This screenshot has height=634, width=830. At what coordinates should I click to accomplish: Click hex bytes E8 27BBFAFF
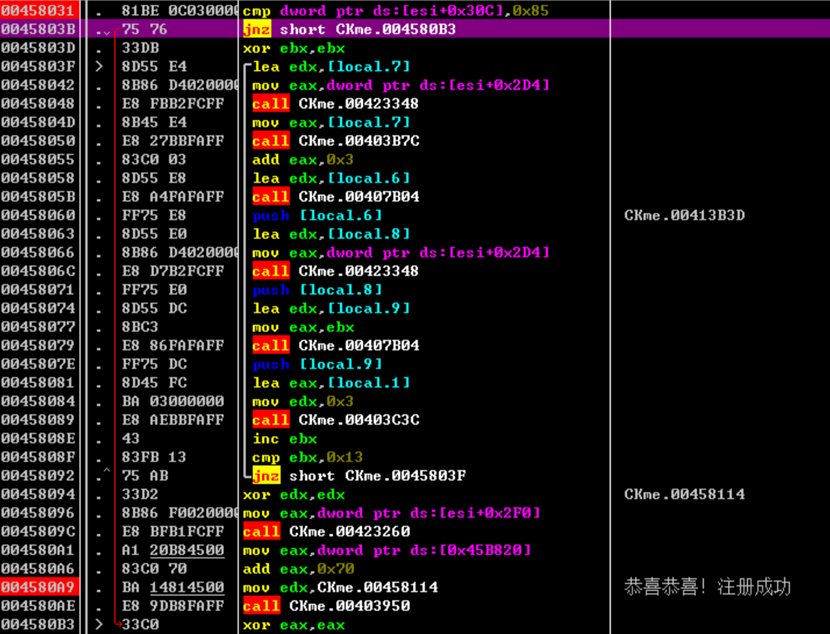pyautogui.click(x=173, y=141)
